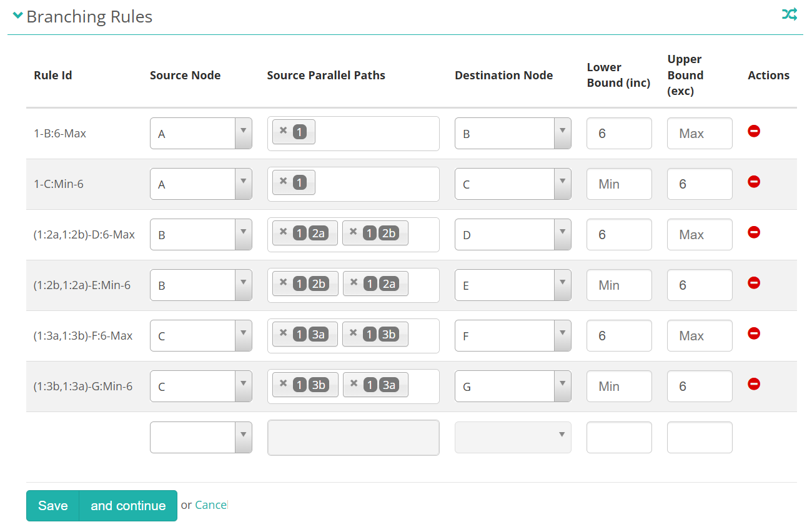Image resolution: width=812 pixels, height=532 pixels.
Task: Delete rule 1-B:6-Max with red icon
Action: [x=754, y=131]
